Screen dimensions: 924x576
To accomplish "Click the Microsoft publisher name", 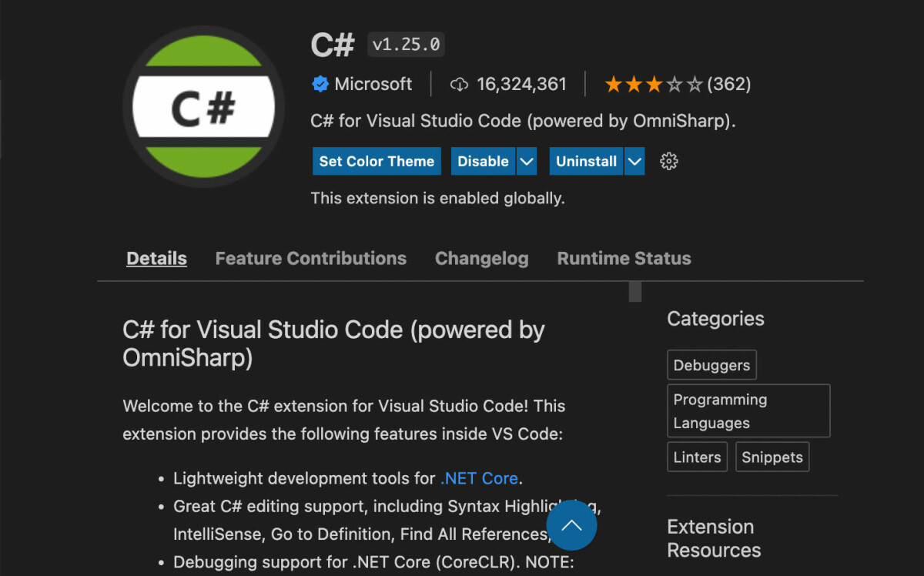I will click(373, 84).
